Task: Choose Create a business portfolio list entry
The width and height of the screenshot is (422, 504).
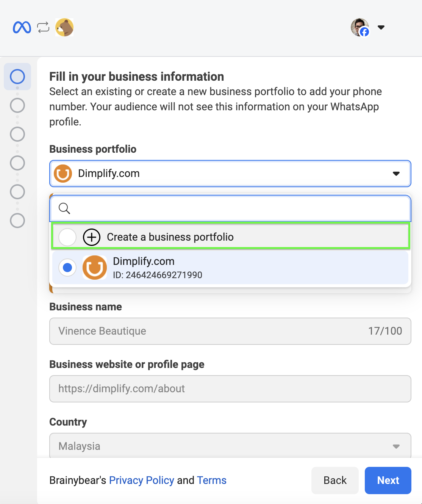Action: (230, 236)
